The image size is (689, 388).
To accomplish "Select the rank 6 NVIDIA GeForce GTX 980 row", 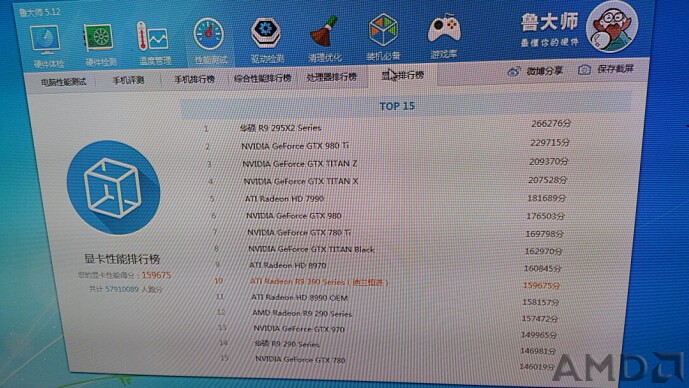I will (x=294, y=216).
